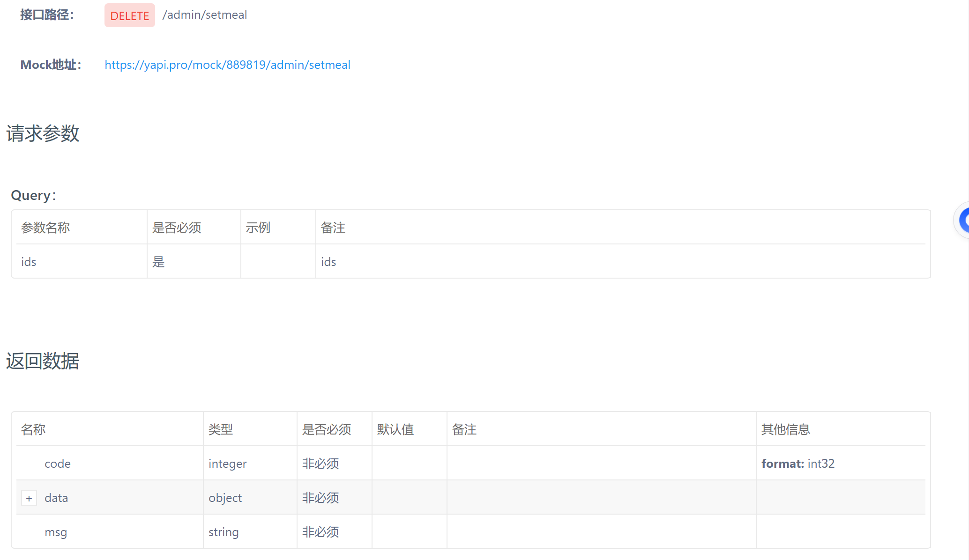Click the code field name
This screenshot has width=969, height=560.
click(58, 464)
